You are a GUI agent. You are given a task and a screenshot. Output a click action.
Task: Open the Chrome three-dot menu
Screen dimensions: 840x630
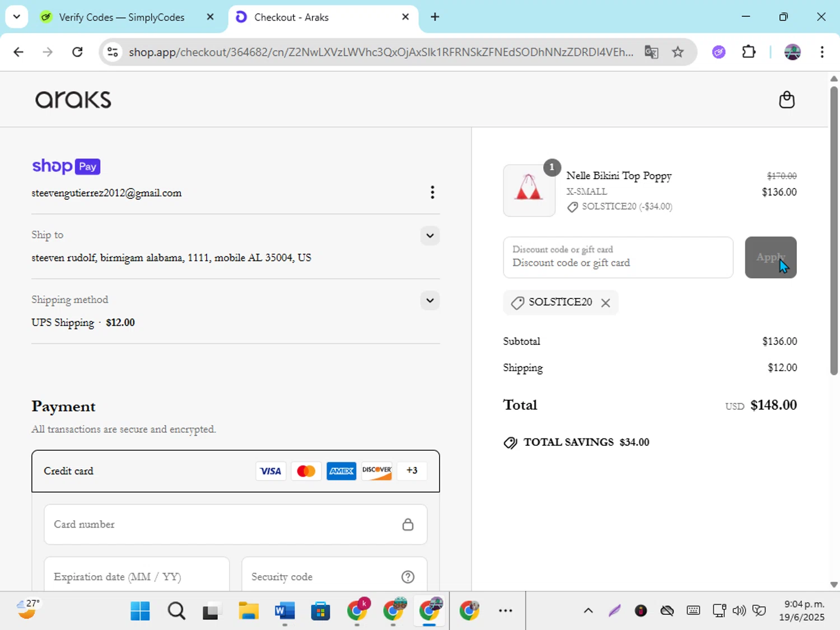[822, 52]
